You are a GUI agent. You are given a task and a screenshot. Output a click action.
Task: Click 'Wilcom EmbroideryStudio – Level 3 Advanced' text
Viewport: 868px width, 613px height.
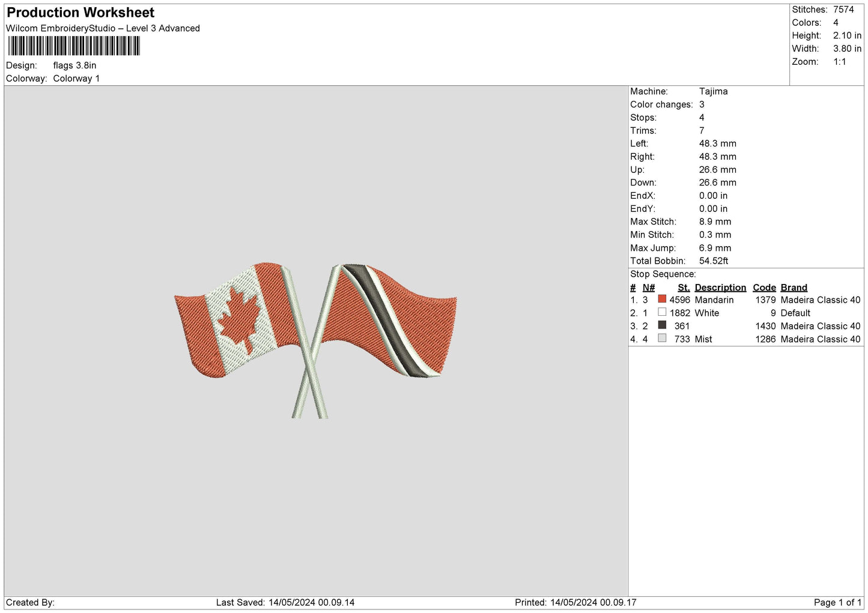pyautogui.click(x=103, y=28)
